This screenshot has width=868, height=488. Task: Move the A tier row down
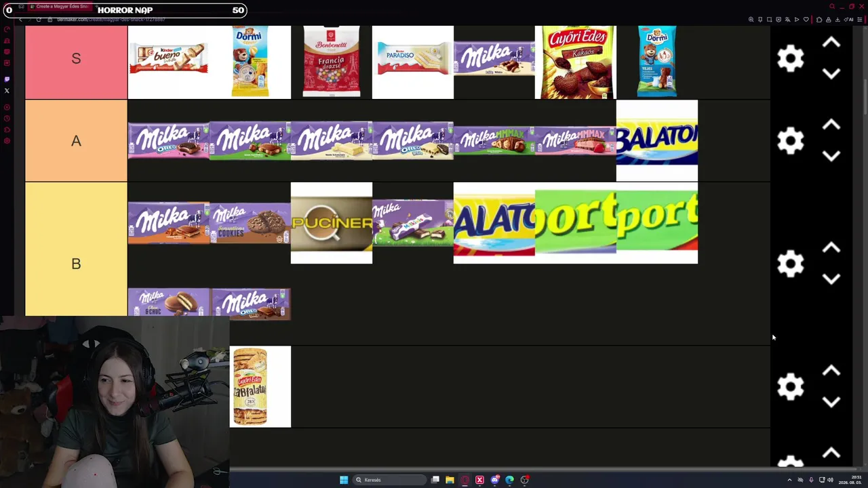point(831,156)
